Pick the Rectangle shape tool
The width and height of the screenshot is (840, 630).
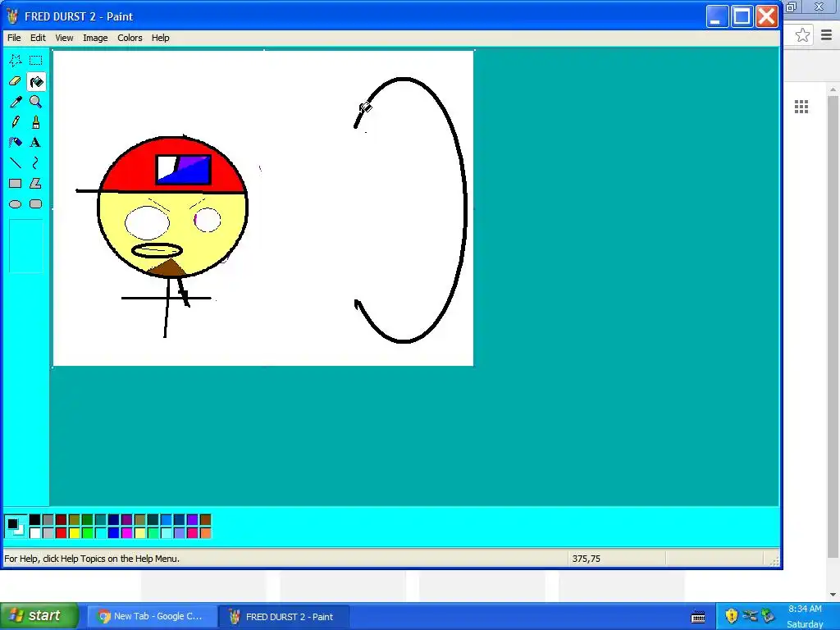(x=16, y=183)
